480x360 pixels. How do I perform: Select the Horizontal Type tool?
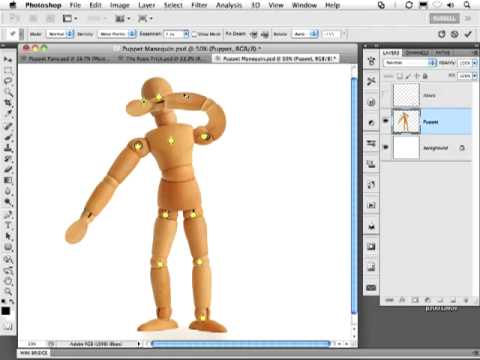[x=8, y=225]
